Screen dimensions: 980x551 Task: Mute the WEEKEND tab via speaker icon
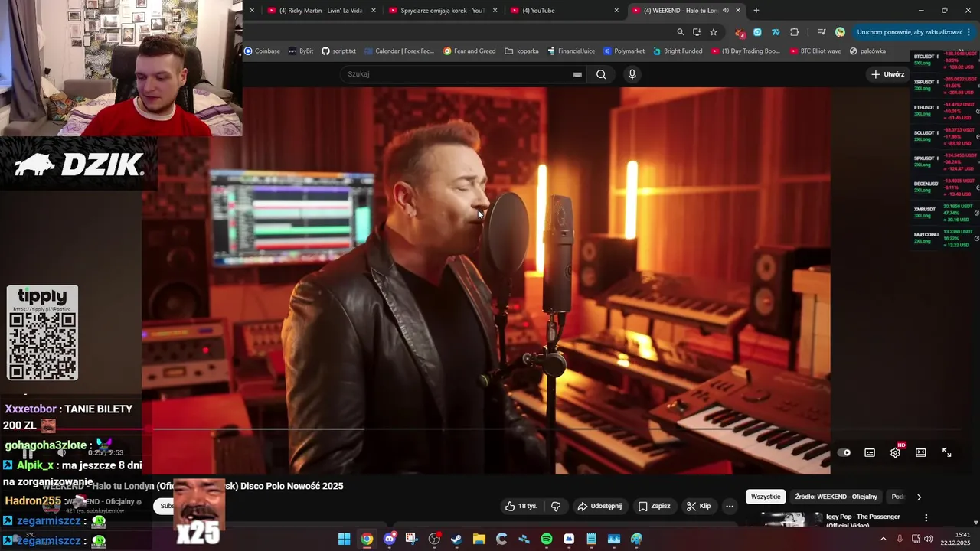(x=726, y=11)
